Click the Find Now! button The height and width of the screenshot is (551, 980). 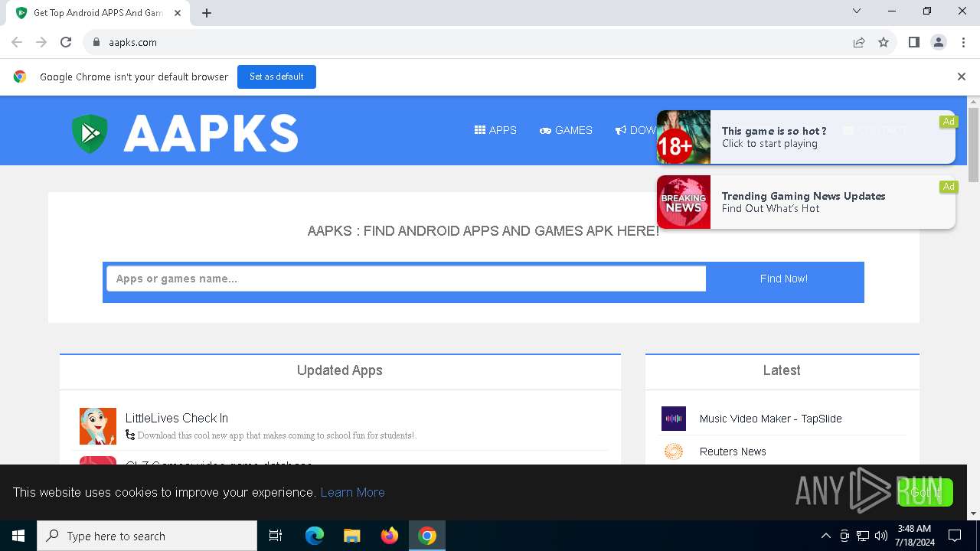pyautogui.click(x=784, y=279)
